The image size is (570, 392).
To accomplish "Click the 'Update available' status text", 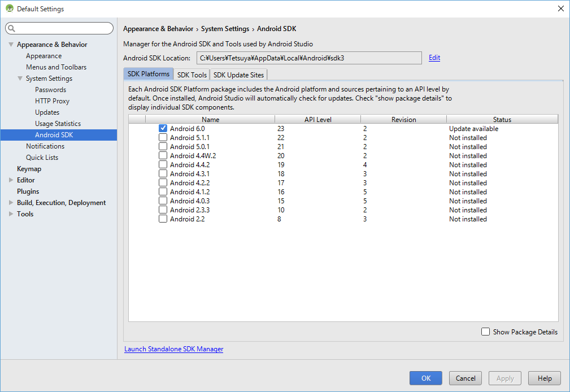I will click(473, 128).
